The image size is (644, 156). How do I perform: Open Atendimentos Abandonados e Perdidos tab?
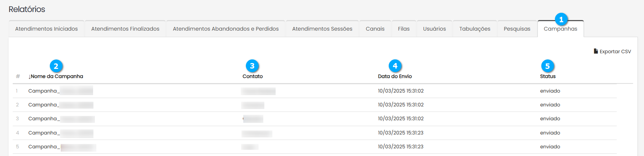click(225, 29)
